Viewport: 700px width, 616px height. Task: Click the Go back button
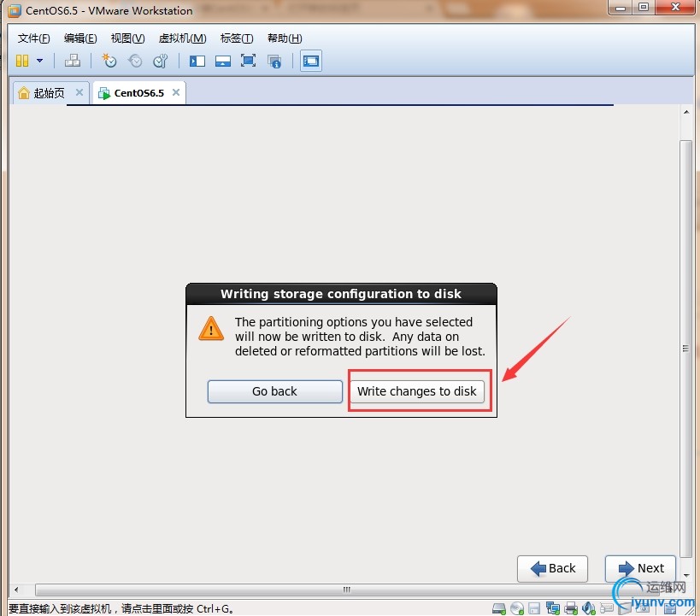275,391
